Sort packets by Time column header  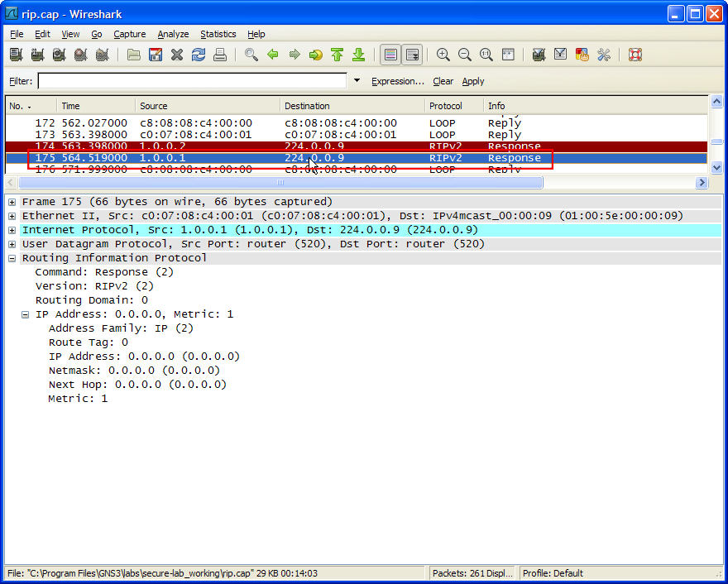pyautogui.click(x=96, y=106)
